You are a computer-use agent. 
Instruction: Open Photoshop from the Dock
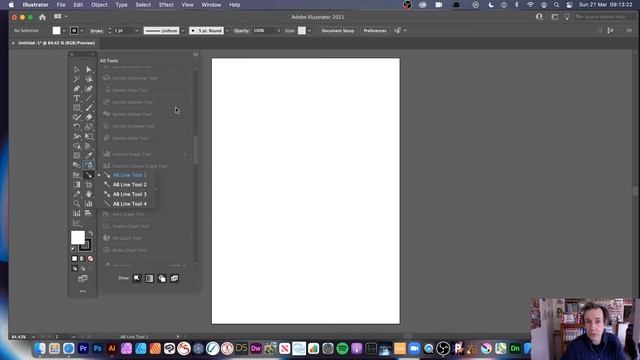98,349
